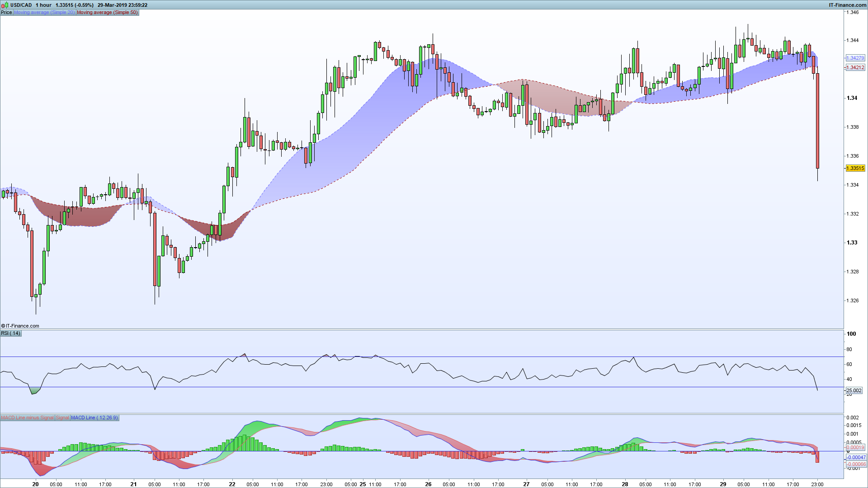Click the Signal label in MACD panel
This screenshot has height=488, width=868.
[62, 418]
